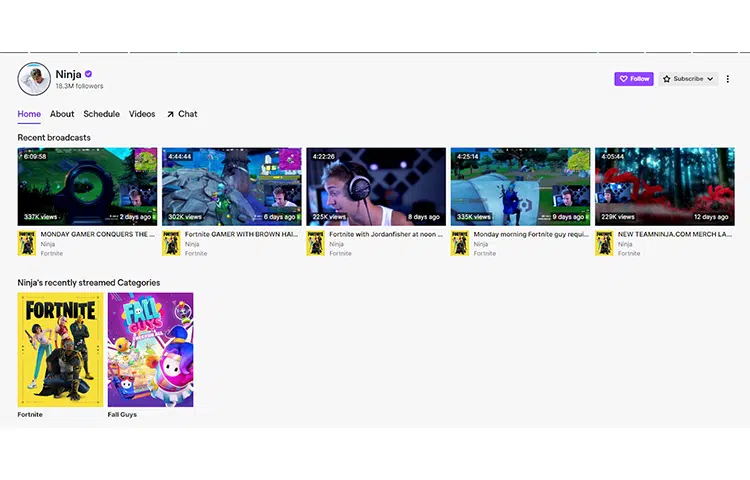This screenshot has width=750, height=480.
Task: Click the 18.3M followers text
Action: pyautogui.click(x=79, y=86)
